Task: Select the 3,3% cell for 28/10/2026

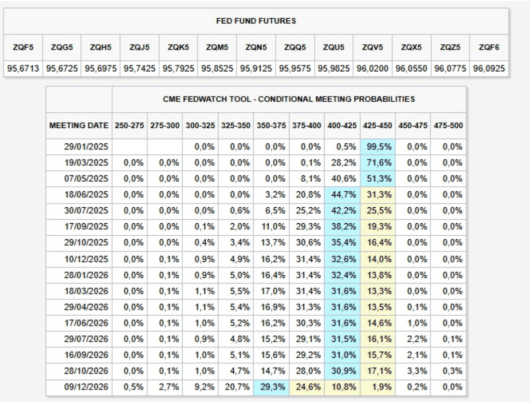Action: tap(413, 371)
